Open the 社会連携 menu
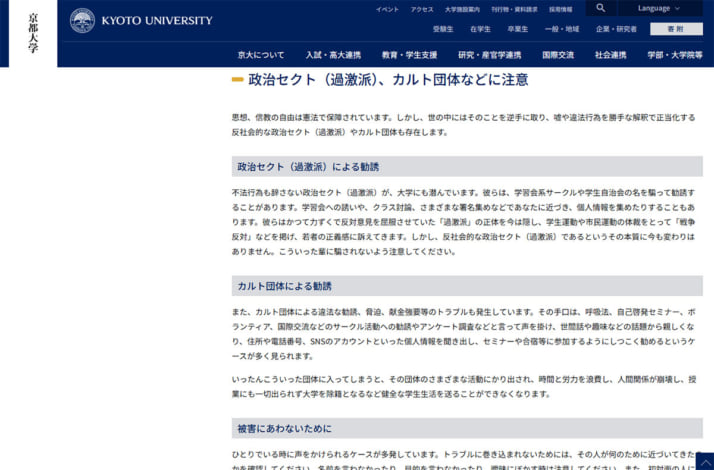 click(610, 55)
